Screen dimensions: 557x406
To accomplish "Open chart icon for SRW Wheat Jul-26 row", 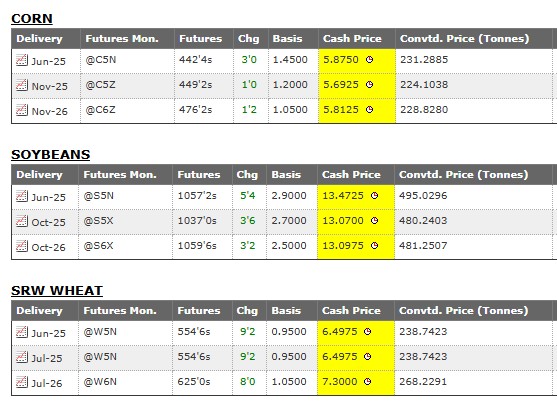I will (x=22, y=382).
